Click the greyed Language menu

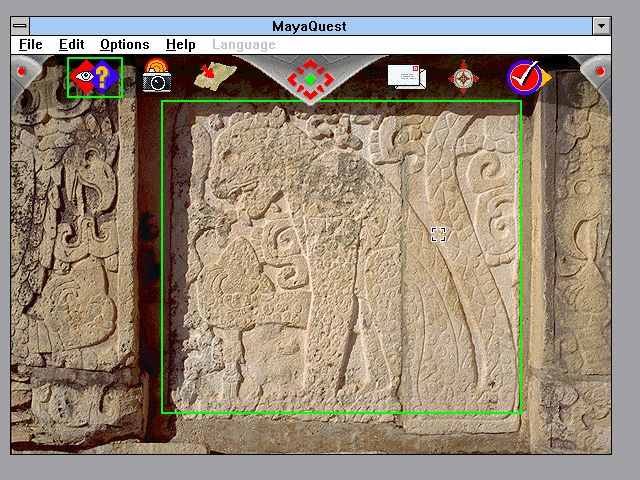(x=244, y=44)
